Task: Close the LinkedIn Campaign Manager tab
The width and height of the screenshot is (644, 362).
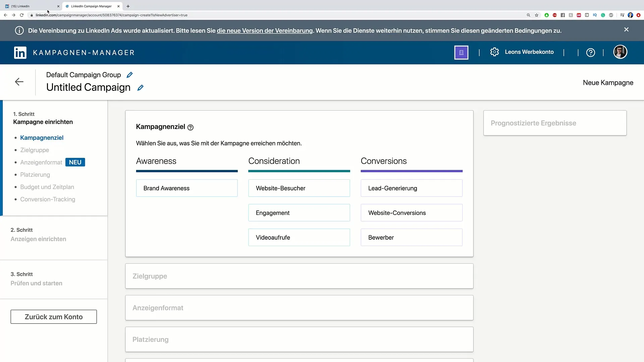Action: (118, 6)
